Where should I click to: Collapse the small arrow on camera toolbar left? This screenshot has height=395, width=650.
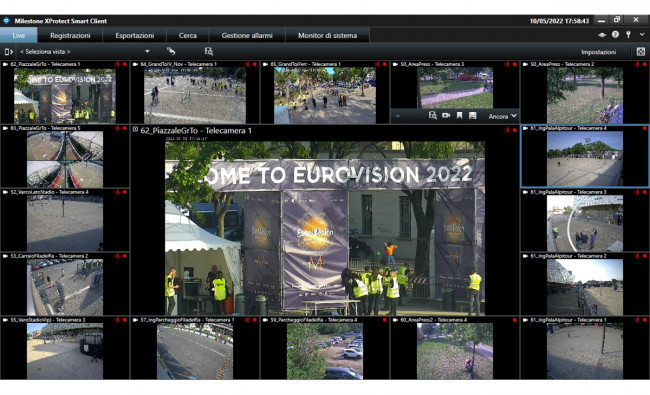[x=398, y=116]
